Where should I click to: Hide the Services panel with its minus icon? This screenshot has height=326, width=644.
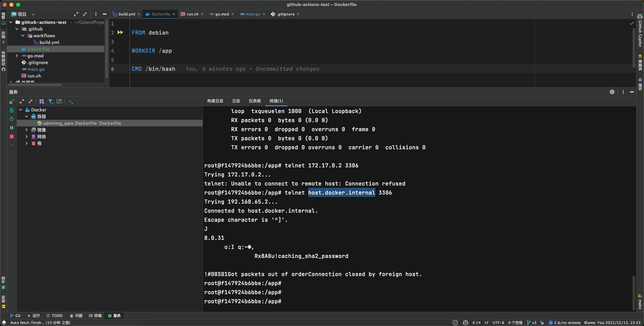click(x=632, y=92)
